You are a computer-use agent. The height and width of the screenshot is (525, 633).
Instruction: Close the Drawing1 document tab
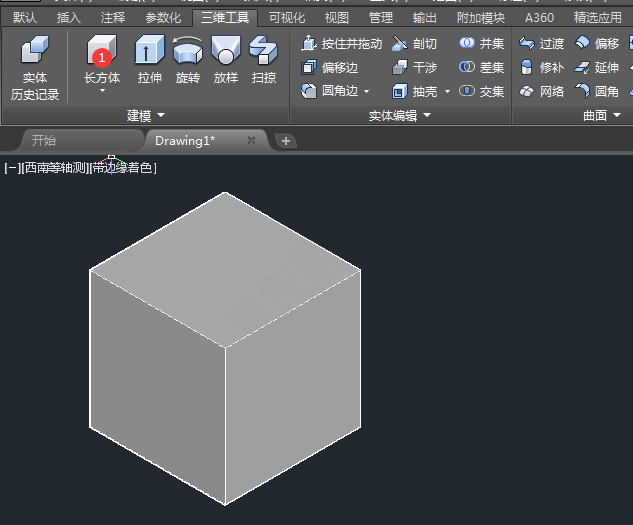tap(251, 140)
